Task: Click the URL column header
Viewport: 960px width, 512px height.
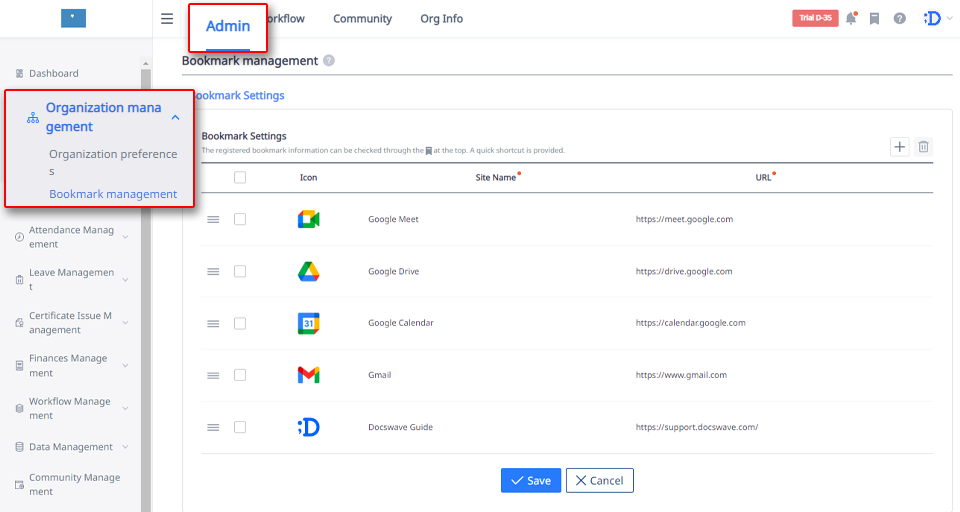Action: (763, 178)
